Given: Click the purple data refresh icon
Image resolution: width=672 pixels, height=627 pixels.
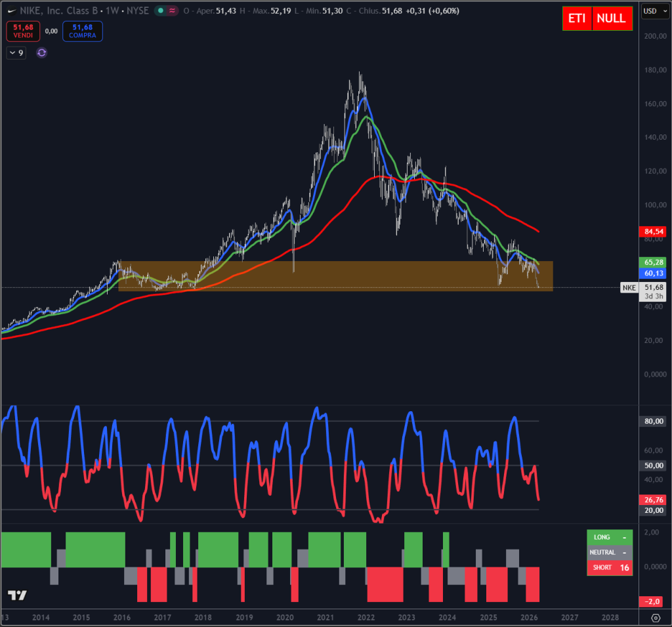Looking at the screenshot, I should [x=41, y=52].
